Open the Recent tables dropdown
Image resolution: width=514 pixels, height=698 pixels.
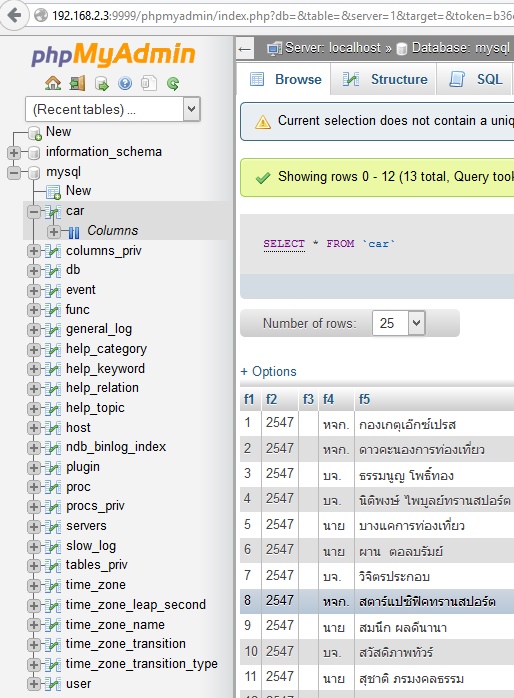point(113,109)
